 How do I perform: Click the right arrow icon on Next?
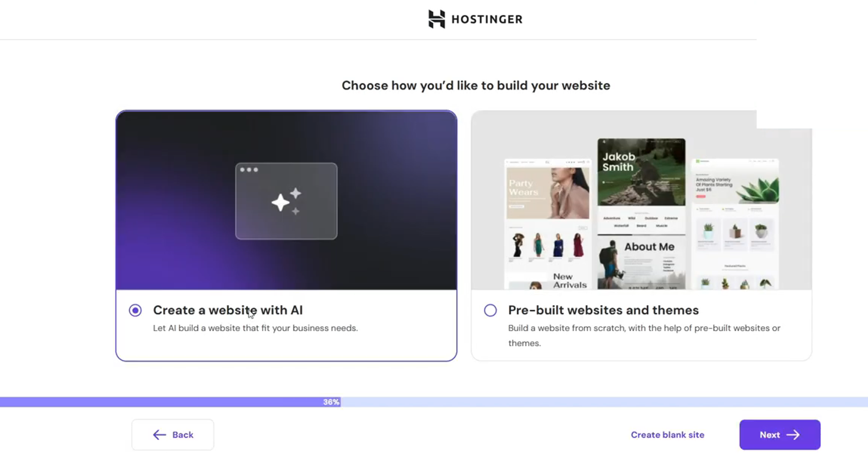pyautogui.click(x=793, y=435)
